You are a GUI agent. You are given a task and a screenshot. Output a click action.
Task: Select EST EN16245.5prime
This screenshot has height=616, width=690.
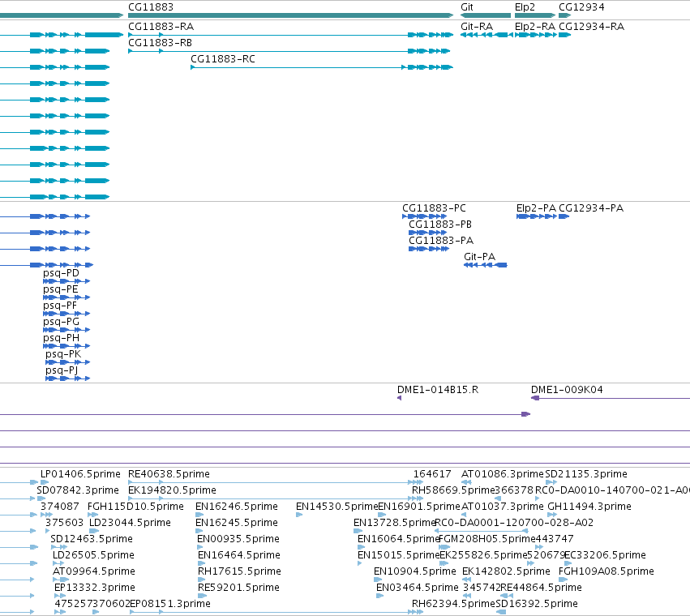(x=236, y=523)
